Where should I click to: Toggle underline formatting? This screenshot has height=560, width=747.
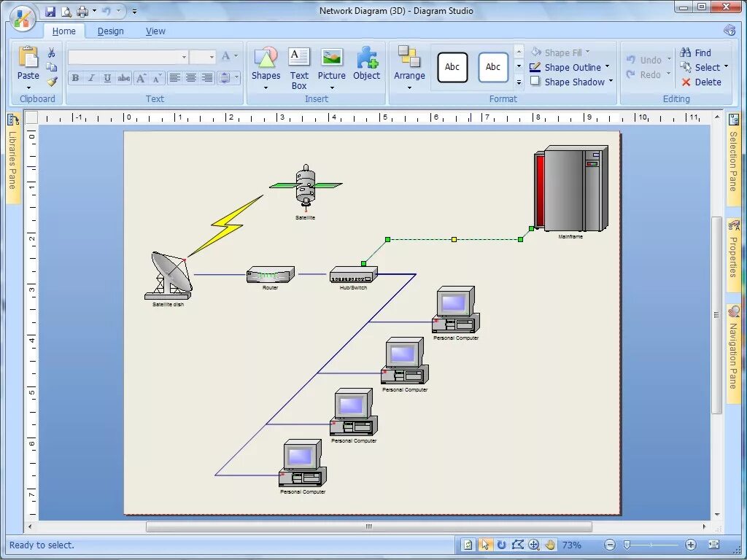point(106,77)
